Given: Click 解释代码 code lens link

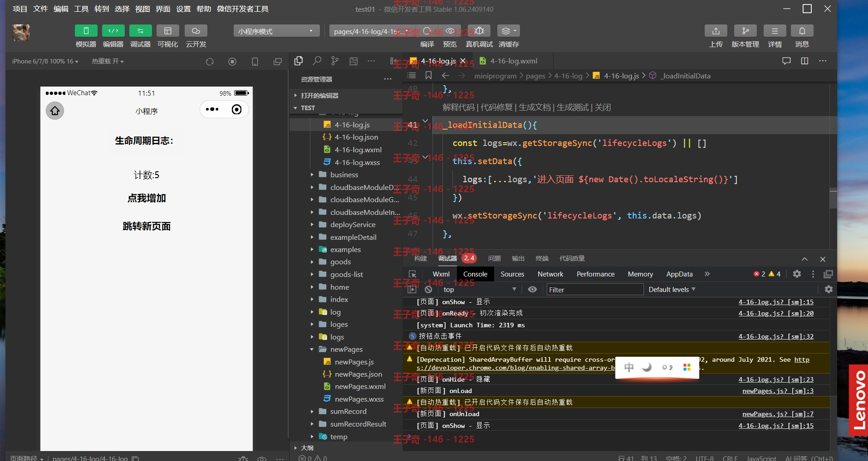Looking at the screenshot, I should [458, 107].
